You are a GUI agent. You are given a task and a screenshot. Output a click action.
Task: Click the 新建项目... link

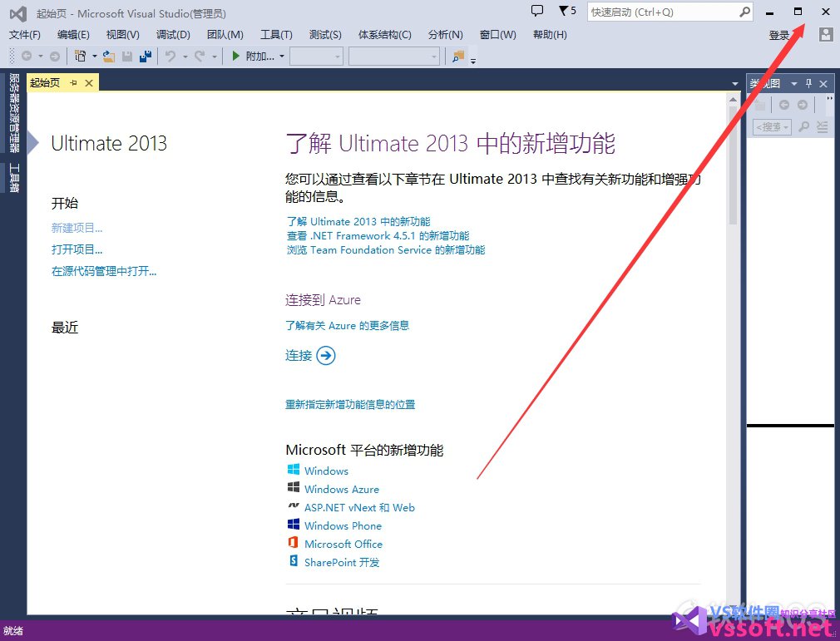click(x=77, y=228)
